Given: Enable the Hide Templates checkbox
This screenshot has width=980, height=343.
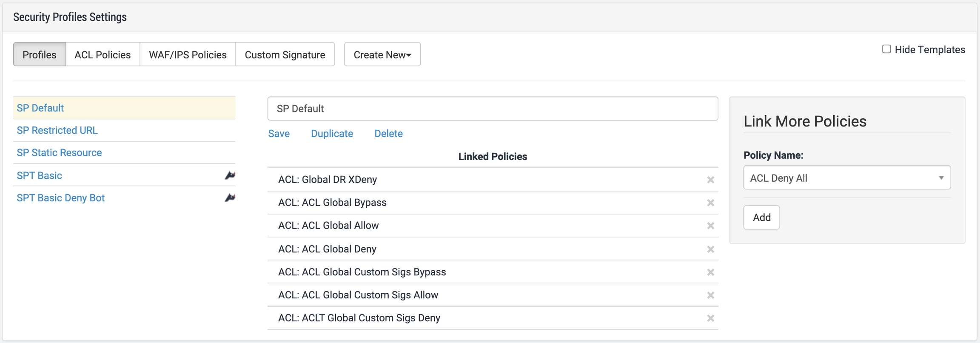Looking at the screenshot, I should coord(886,49).
